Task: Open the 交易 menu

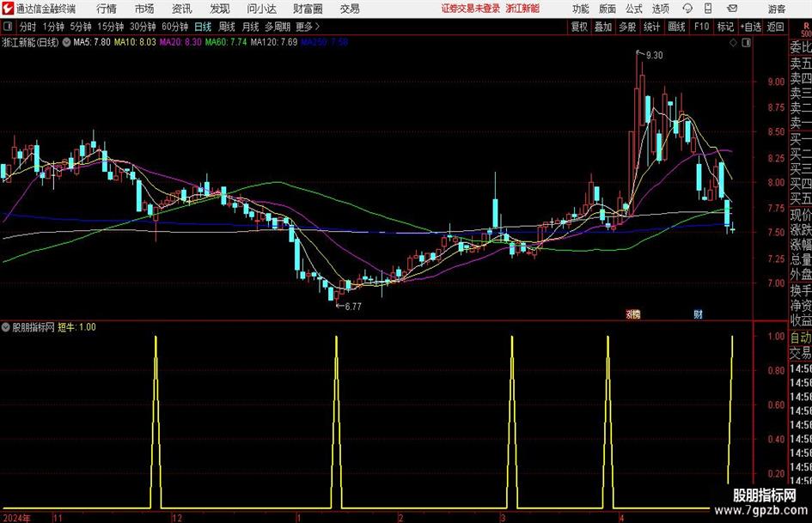Action: pos(350,9)
